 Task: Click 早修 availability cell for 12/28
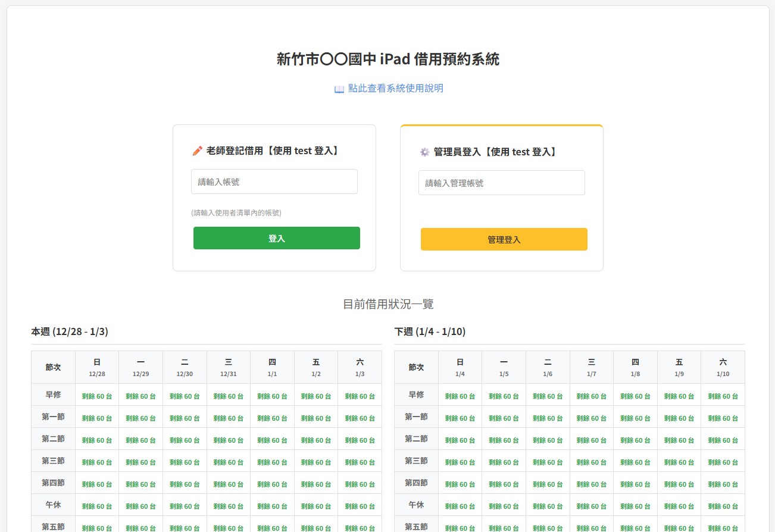97,396
